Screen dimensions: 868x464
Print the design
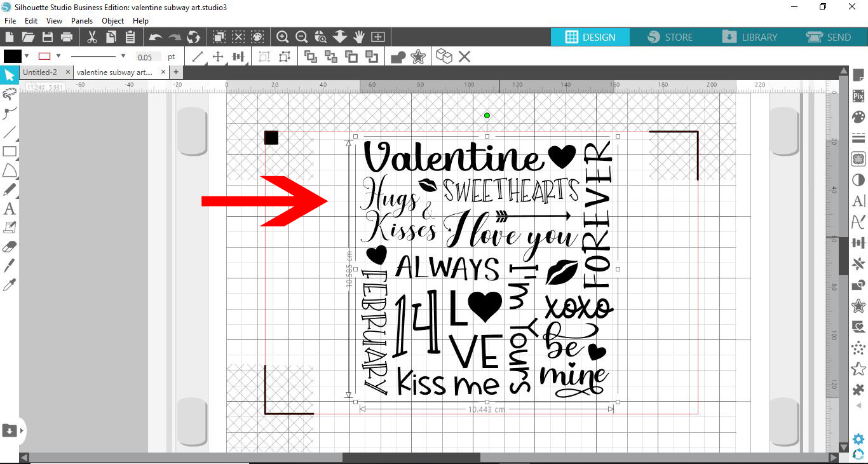[66, 37]
